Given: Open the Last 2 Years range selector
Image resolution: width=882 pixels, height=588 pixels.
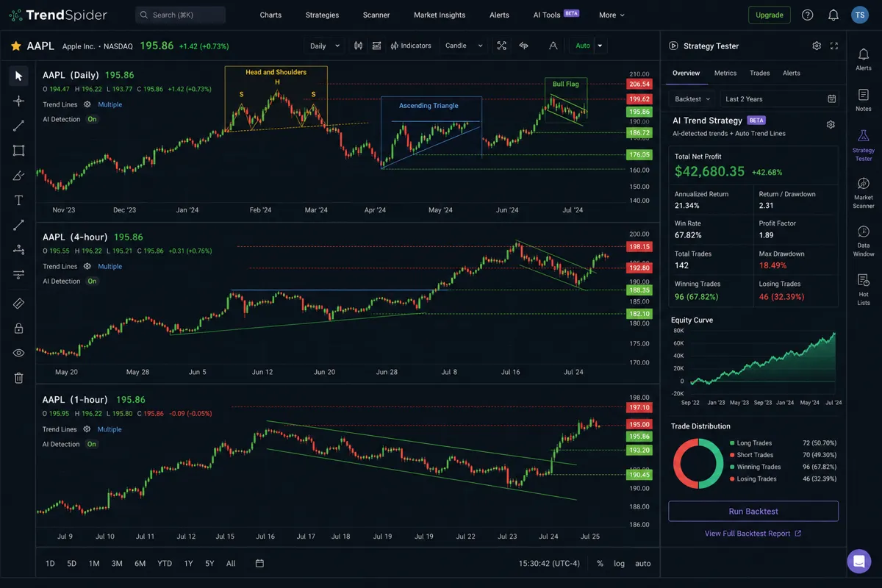Looking at the screenshot, I should [x=781, y=98].
